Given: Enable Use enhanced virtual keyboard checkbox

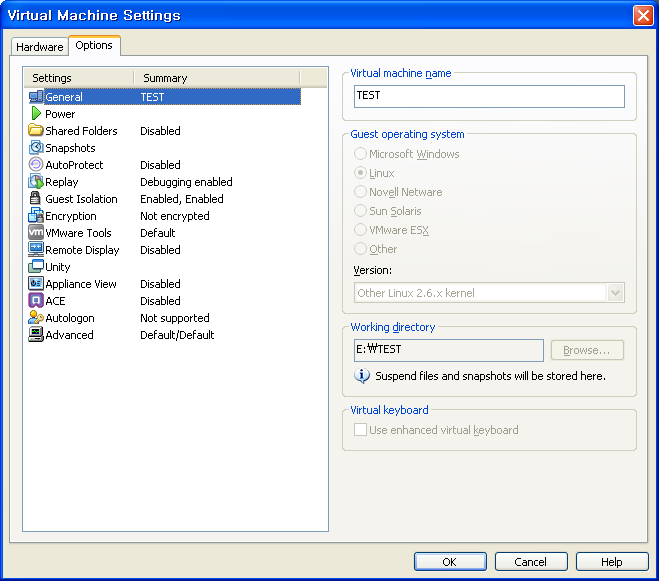Looking at the screenshot, I should 360,430.
